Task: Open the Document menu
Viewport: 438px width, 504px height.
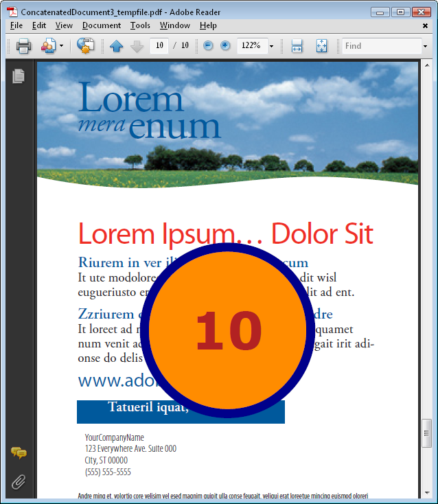Action: (x=101, y=25)
